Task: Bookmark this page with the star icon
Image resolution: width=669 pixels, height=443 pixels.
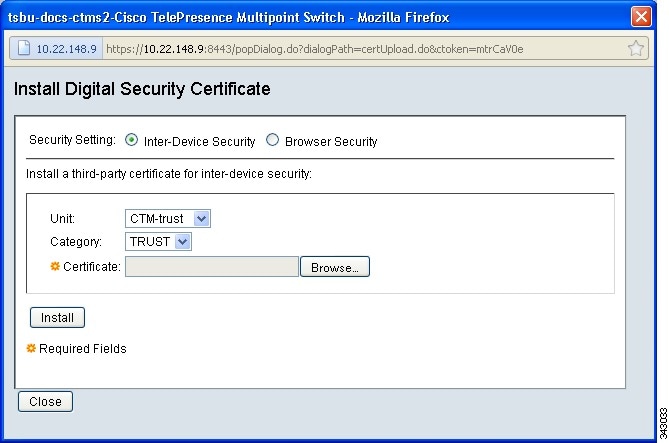Action: pyautogui.click(x=636, y=48)
